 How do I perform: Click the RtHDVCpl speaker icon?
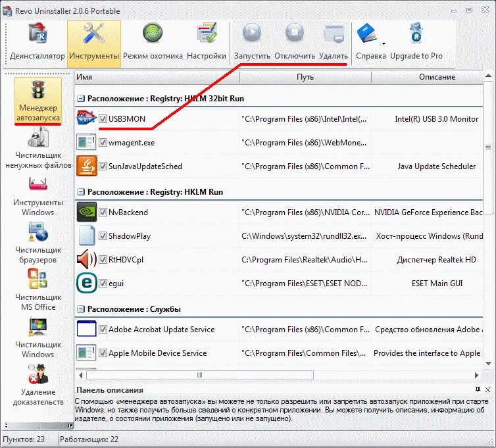pos(86,259)
